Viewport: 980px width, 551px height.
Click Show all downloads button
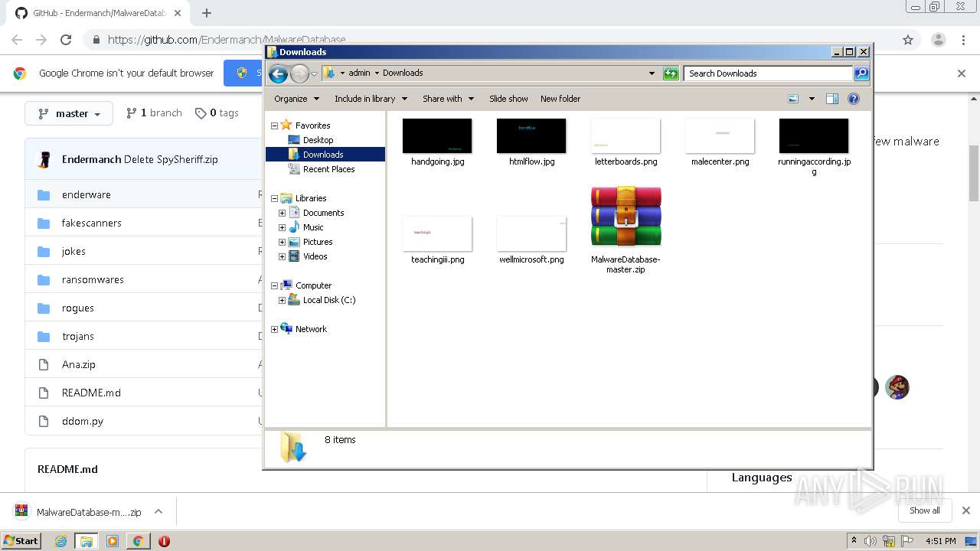pos(924,510)
